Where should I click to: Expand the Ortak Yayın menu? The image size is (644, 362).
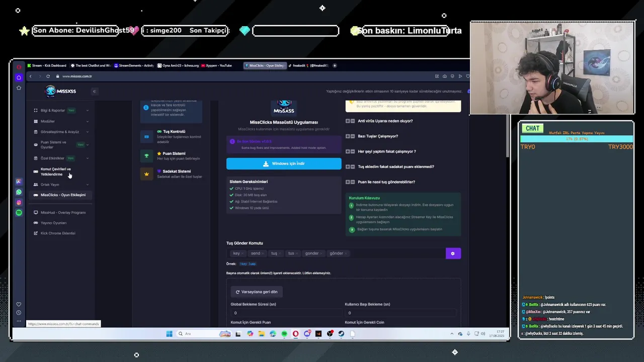tap(60, 185)
